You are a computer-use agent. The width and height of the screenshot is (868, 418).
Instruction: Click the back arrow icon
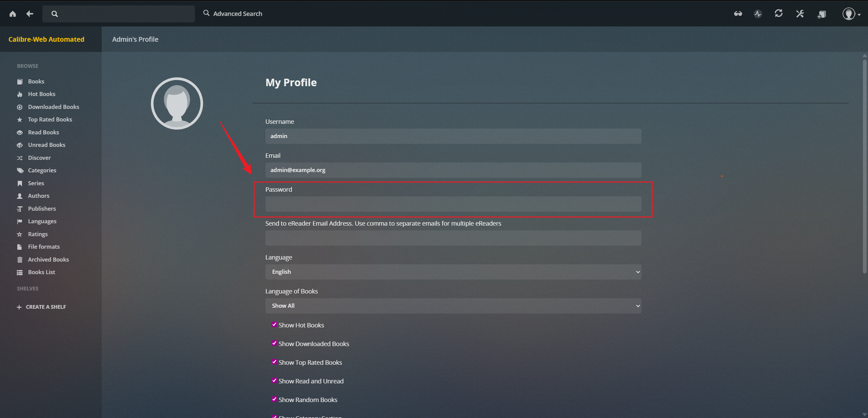[x=30, y=14]
